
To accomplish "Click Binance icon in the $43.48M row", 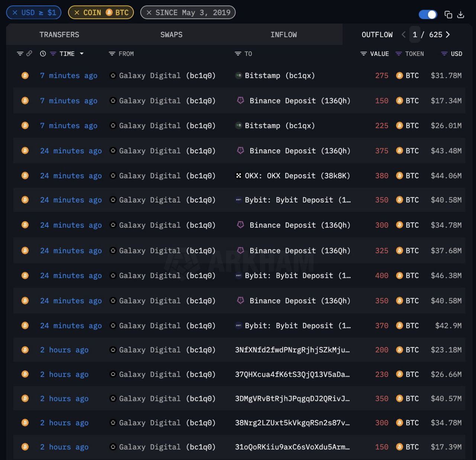I will pyautogui.click(x=241, y=150).
